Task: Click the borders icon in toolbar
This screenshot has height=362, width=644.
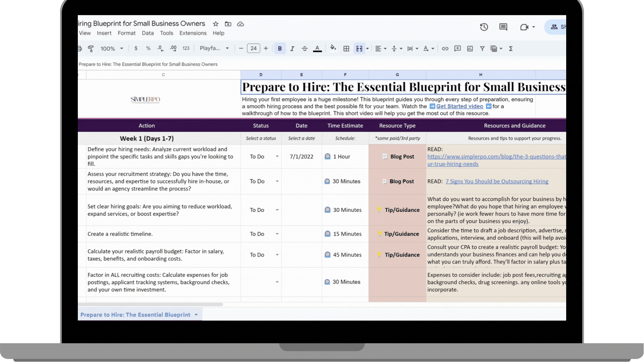Action: [346, 49]
